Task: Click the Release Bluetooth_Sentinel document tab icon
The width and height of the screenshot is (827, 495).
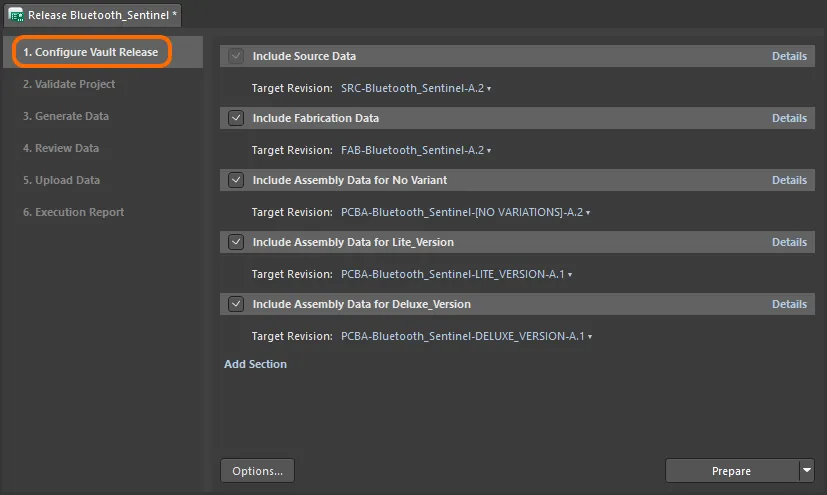Action: pyautogui.click(x=16, y=15)
